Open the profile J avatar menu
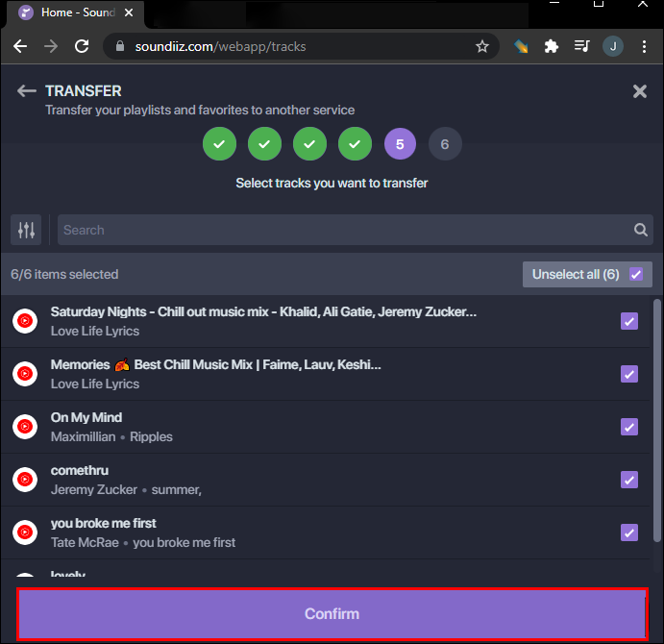The width and height of the screenshot is (664, 644). 612,46
